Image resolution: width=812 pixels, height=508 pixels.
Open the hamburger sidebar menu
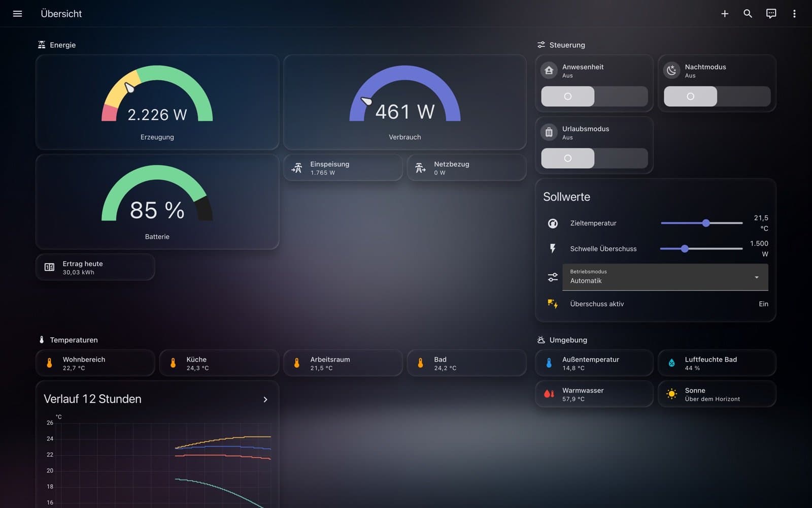[x=17, y=14]
